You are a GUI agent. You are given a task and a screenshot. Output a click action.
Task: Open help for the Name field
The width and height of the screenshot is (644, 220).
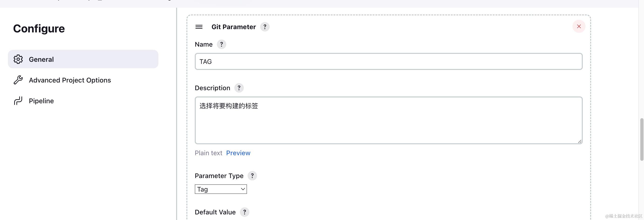(x=221, y=44)
